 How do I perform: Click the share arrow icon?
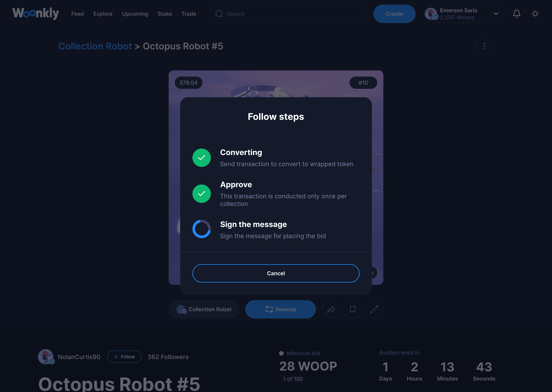click(x=331, y=309)
